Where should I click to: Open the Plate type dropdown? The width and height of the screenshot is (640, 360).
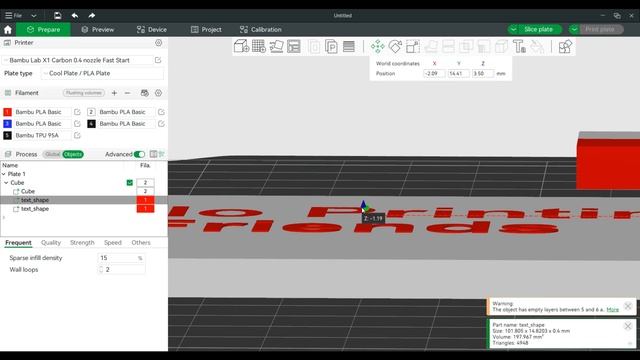102,73
